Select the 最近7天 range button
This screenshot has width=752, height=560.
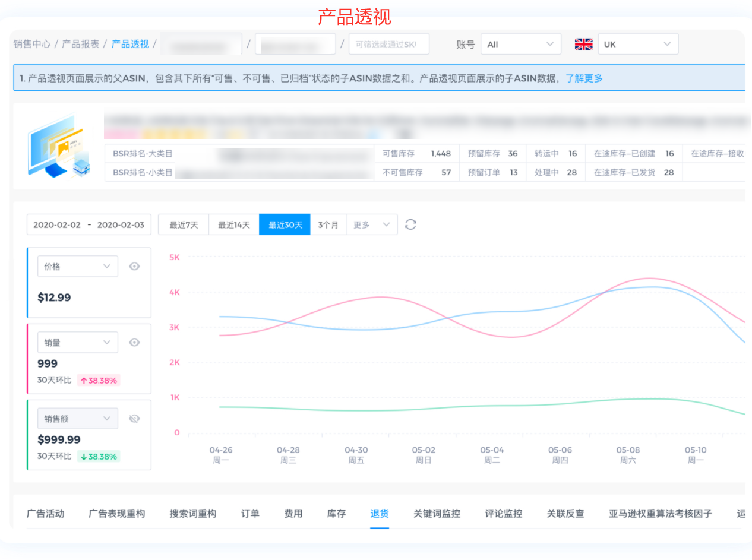184,225
